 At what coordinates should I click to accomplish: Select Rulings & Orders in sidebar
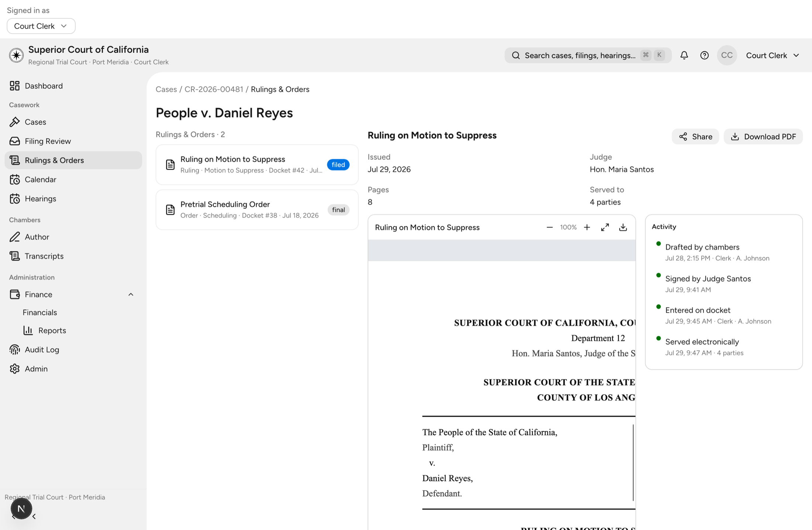pos(73,160)
